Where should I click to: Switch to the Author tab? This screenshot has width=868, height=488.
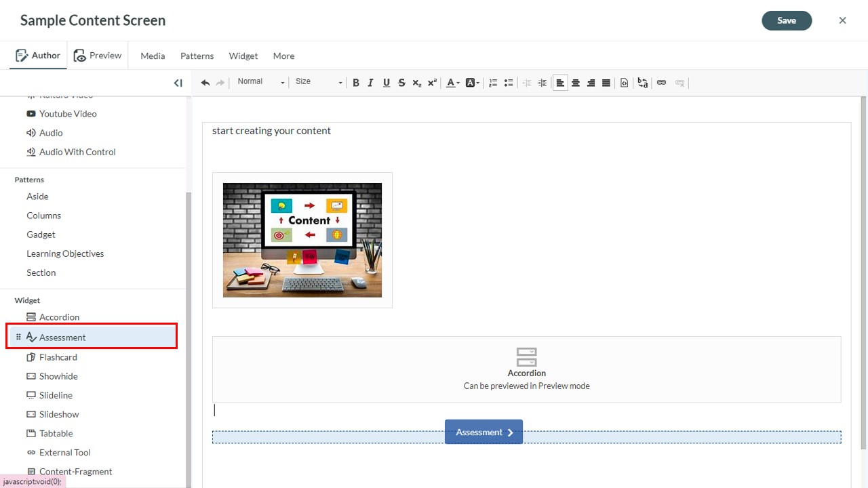coord(38,56)
